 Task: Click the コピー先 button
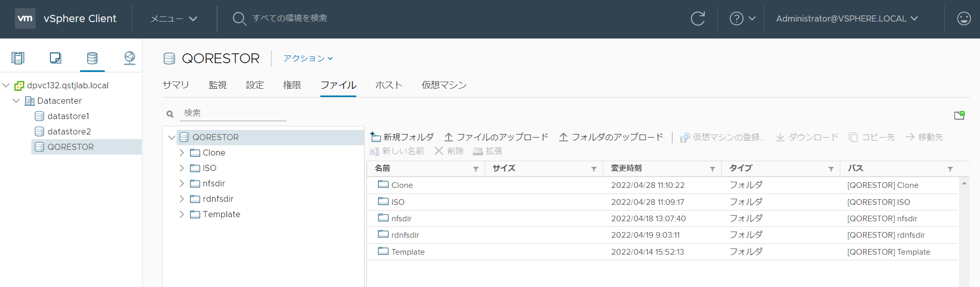click(x=872, y=137)
